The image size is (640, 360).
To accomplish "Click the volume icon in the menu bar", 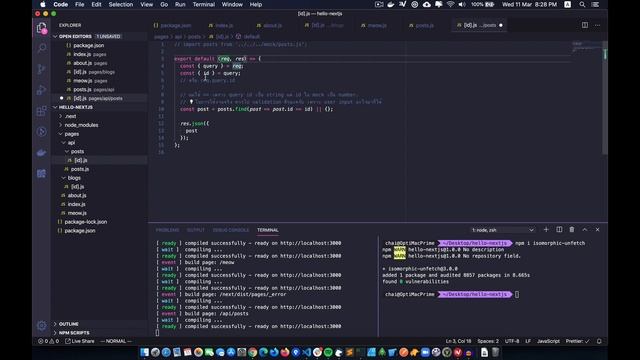I will 462,4.
